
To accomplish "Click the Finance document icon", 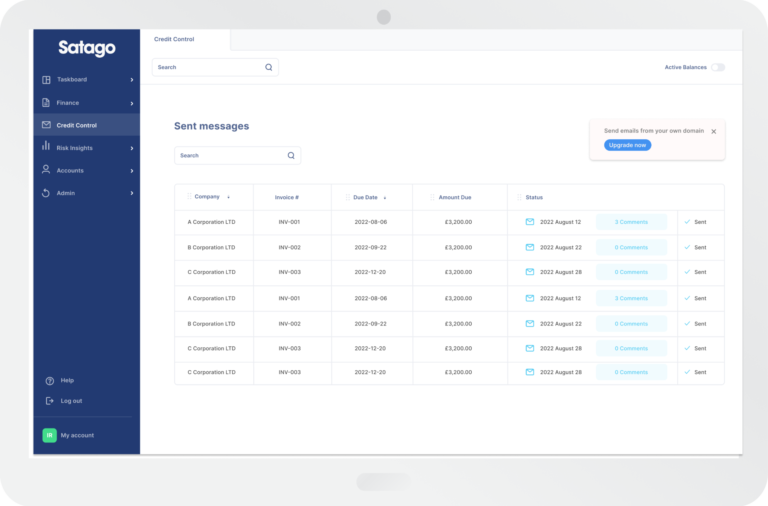I will point(46,103).
